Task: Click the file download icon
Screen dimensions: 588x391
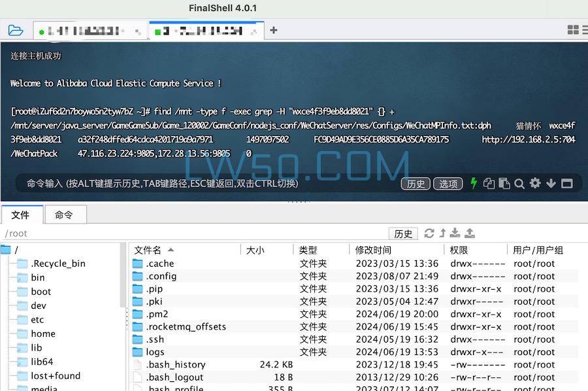Action: 455,233
